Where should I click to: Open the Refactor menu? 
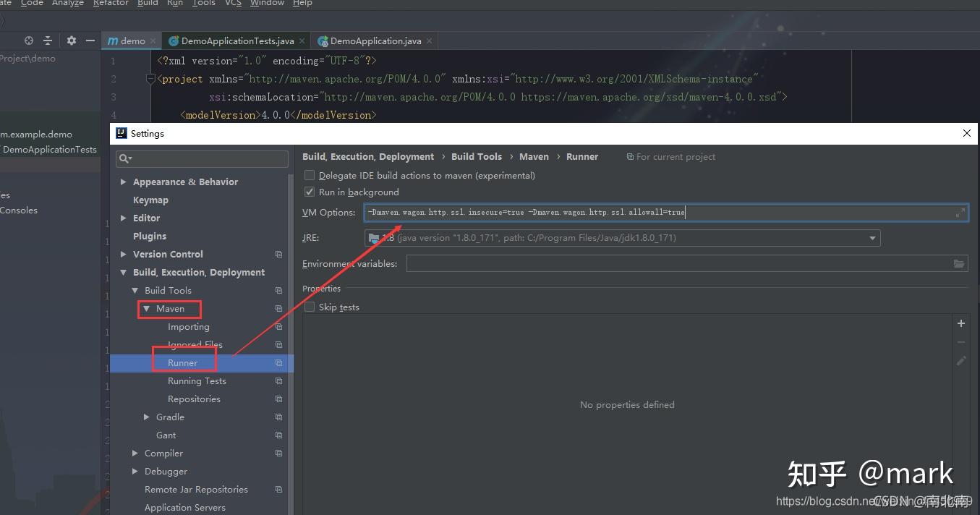111,3
